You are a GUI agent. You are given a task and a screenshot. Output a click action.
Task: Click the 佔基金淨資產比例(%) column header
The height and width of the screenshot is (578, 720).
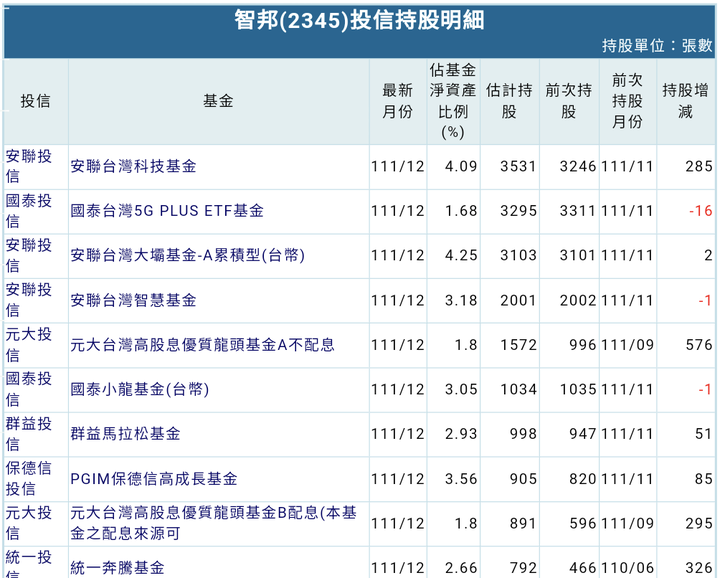tap(453, 101)
